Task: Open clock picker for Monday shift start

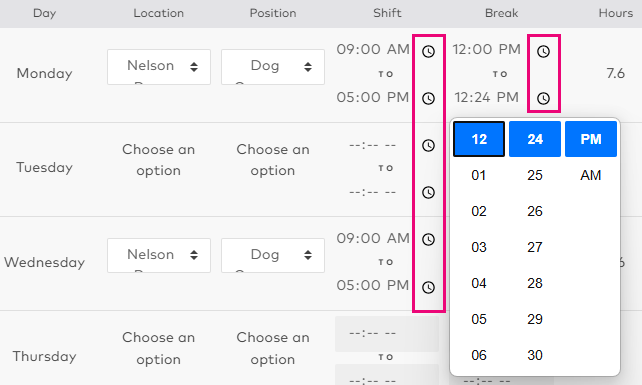Action: coord(428,52)
